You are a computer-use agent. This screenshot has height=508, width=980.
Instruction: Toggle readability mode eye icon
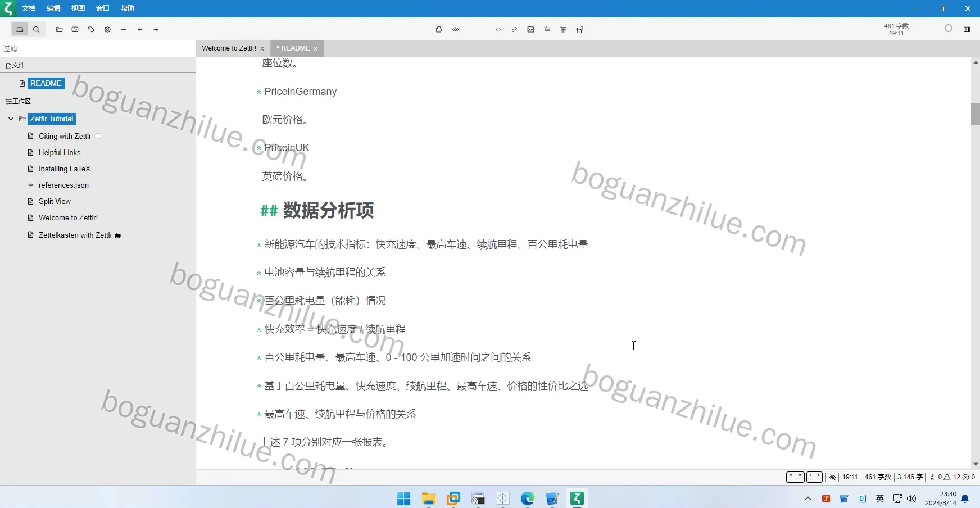pos(456,30)
